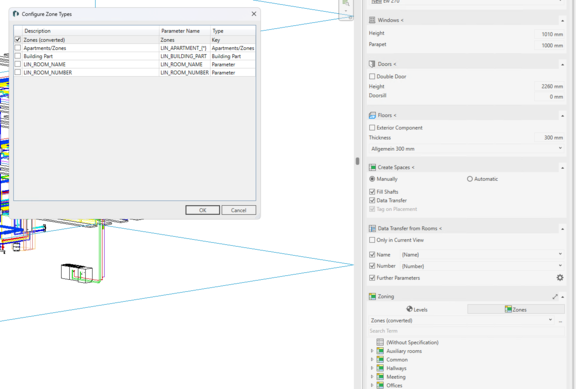The width and height of the screenshot is (576, 389).
Task: Open the Zones (converted) dropdown
Action: (461, 320)
